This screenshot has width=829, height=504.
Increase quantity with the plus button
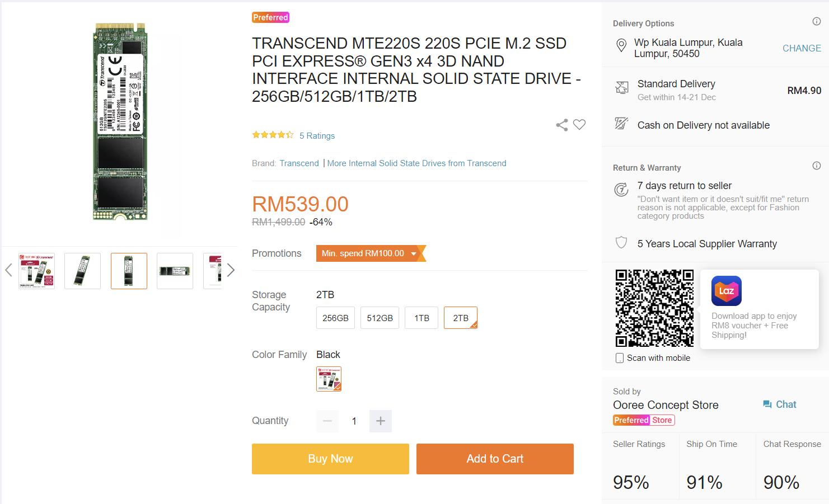[381, 421]
